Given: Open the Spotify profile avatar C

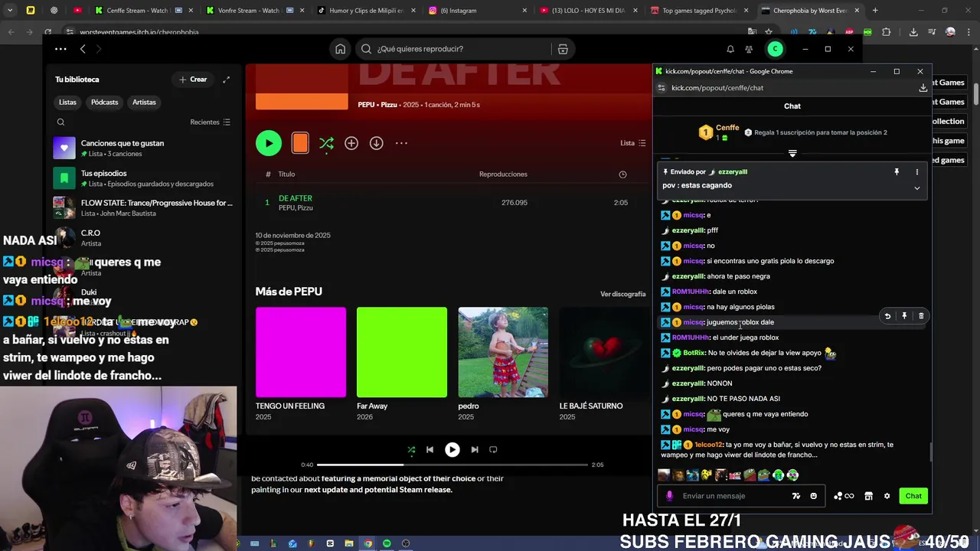Looking at the screenshot, I should [x=775, y=49].
